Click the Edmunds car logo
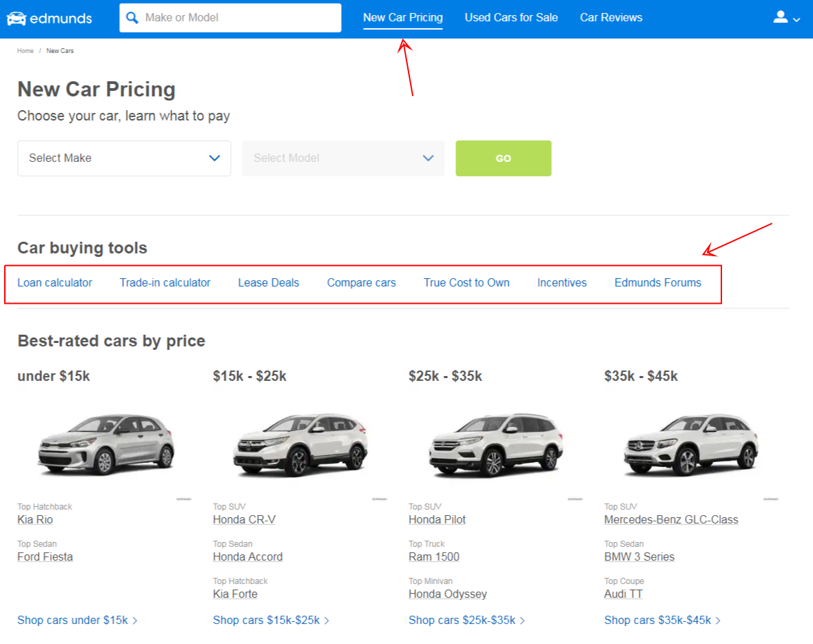The width and height of the screenshot is (813, 644). pyautogui.click(x=16, y=18)
